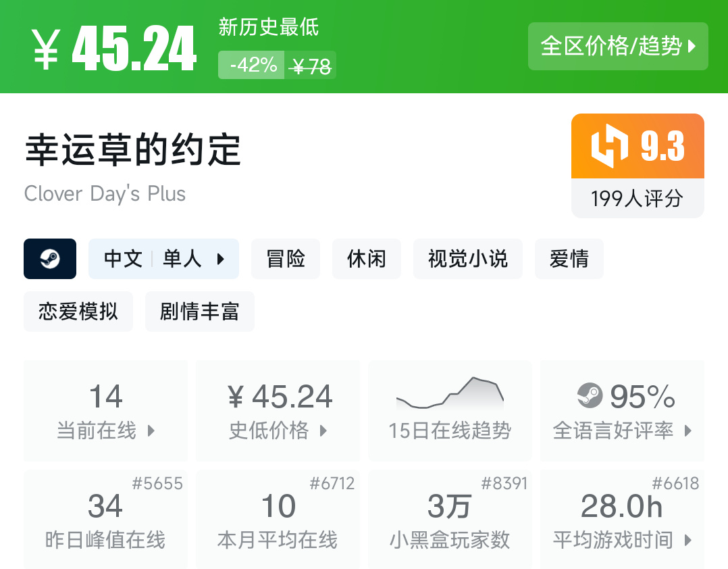Select the 休闲 genre tag
Viewport: 728px width, 569px height.
click(x=366, y=259)
